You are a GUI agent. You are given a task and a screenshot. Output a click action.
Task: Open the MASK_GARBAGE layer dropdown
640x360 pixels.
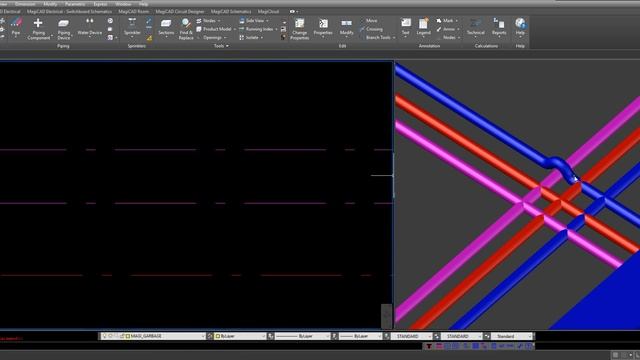tap(153, 336)
